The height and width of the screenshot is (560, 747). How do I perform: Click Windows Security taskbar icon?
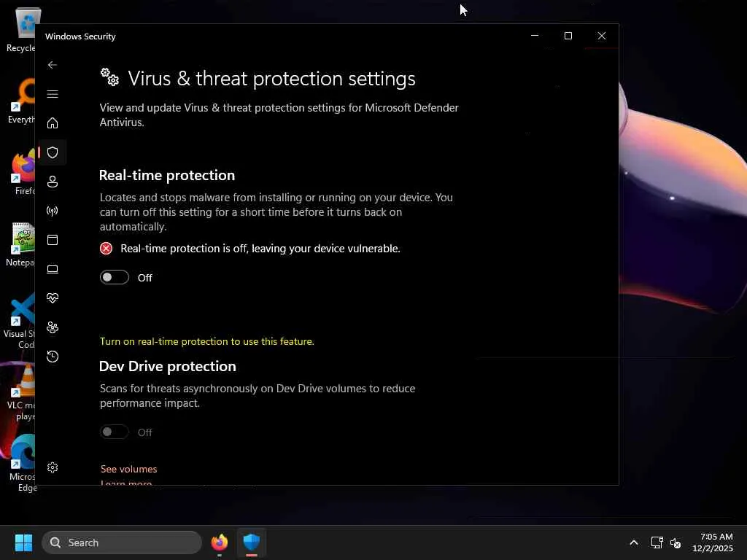pos(251,542)
